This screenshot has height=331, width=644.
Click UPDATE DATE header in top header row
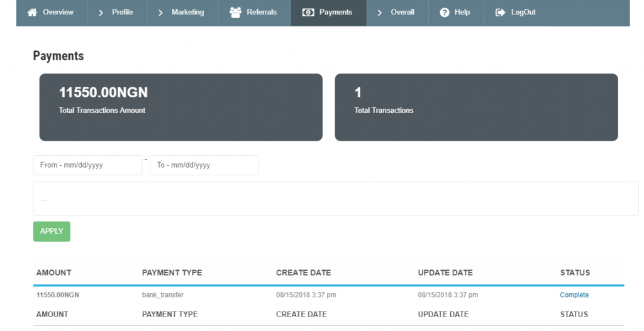(445, 273)
